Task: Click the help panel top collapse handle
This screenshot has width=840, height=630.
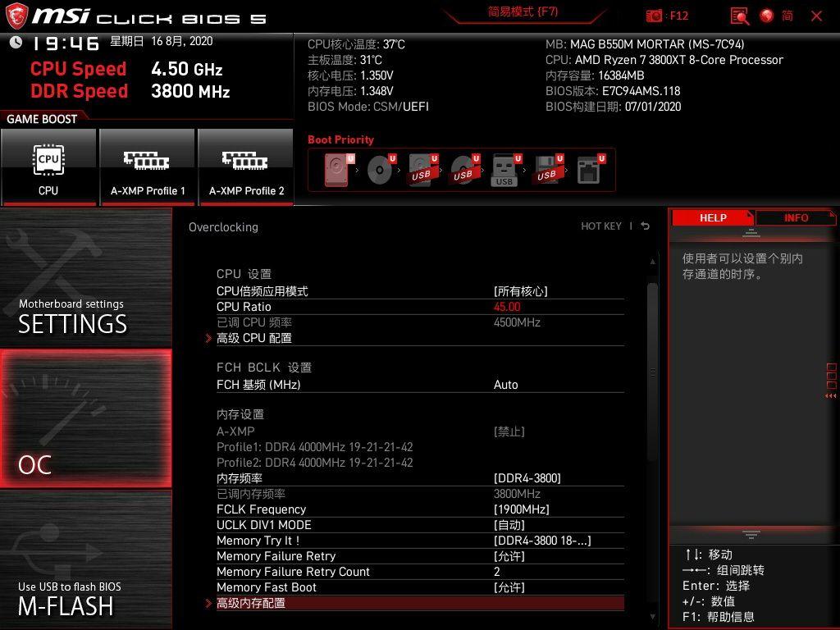Action: (x=751, y=233)
